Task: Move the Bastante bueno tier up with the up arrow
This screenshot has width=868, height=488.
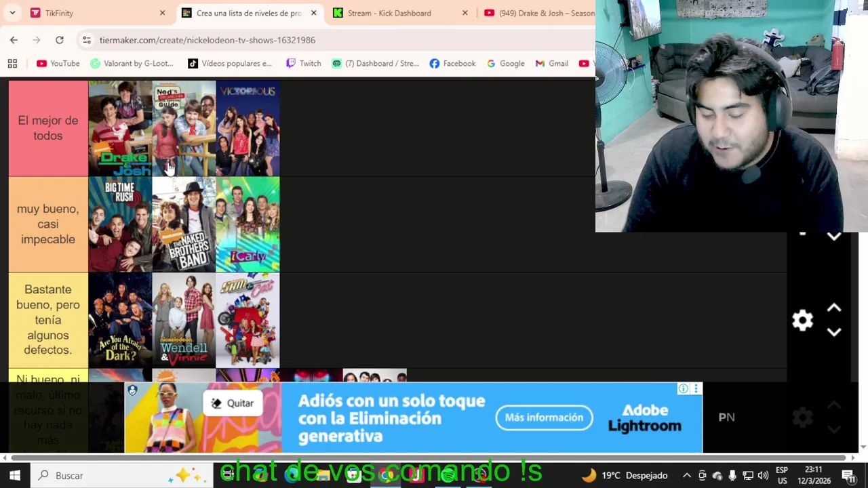Action: pyautogui.click(x=834, y=308)
